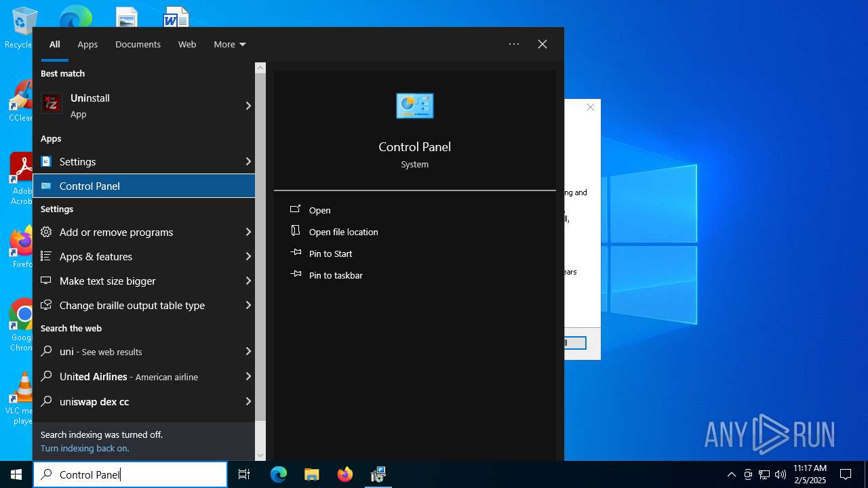Viewport: 868px width, 488px height.
Task: Click the results list scrollbar down arrow
Action: pos(260,455)
